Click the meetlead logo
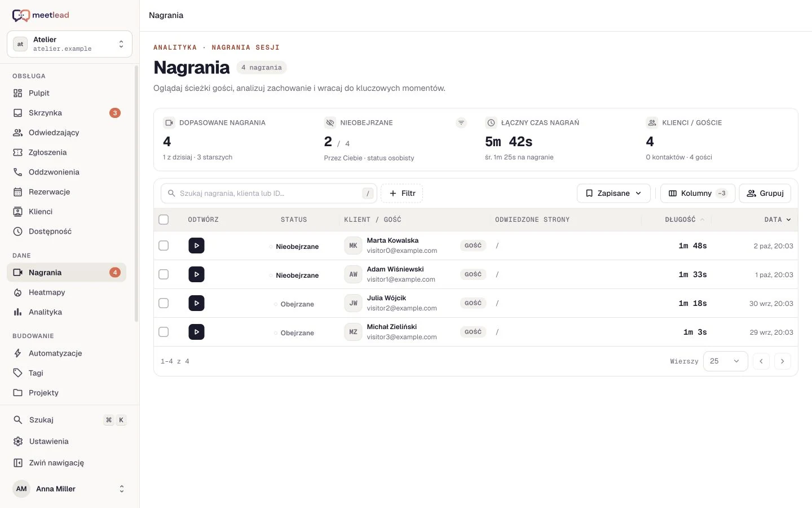Viewport: 812px width, 508px height. 41,15
